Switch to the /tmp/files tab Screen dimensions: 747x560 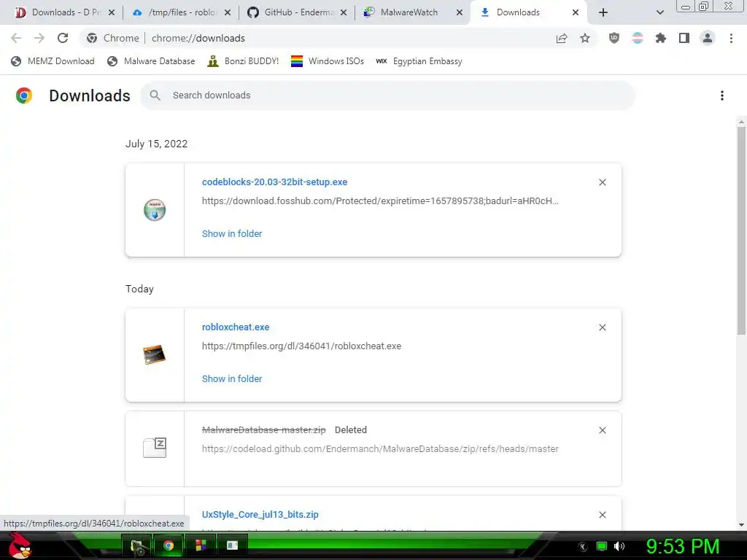pyautogui.click(x=181, y=12)
